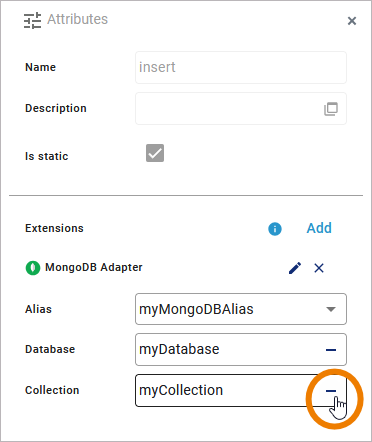Screen dimensions: 372x442
Task: Expand the Alias dropdown arrow
Action: coord(331,309)
